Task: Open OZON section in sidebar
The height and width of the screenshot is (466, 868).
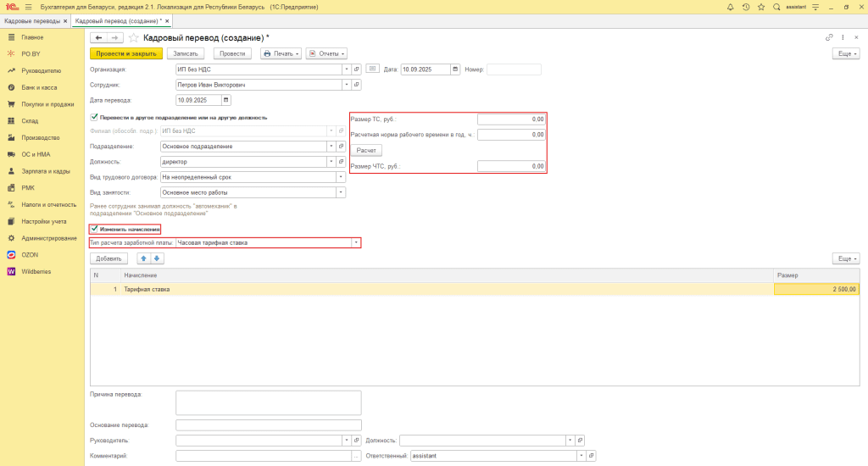Action: pyautogui.click(x=30, y=255)
